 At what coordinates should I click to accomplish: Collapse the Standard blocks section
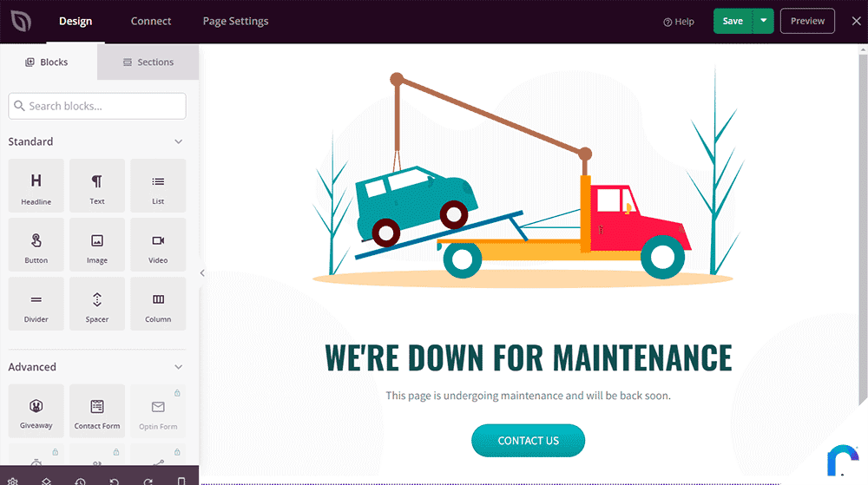[x=178, y=141]
